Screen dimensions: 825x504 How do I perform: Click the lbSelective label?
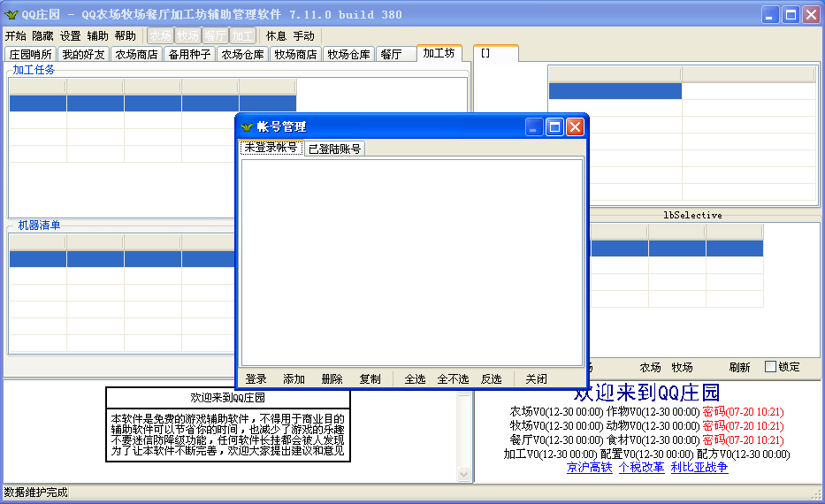[692, 215]
